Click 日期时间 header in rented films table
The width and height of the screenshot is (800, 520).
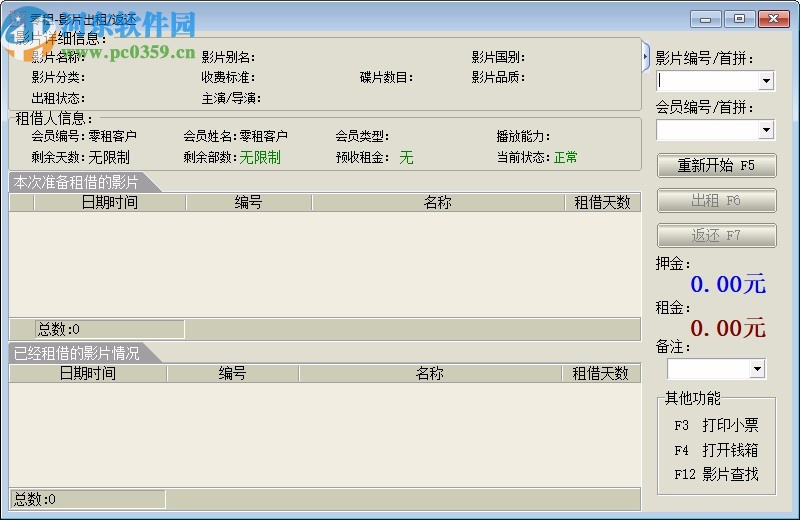(88, 374)
